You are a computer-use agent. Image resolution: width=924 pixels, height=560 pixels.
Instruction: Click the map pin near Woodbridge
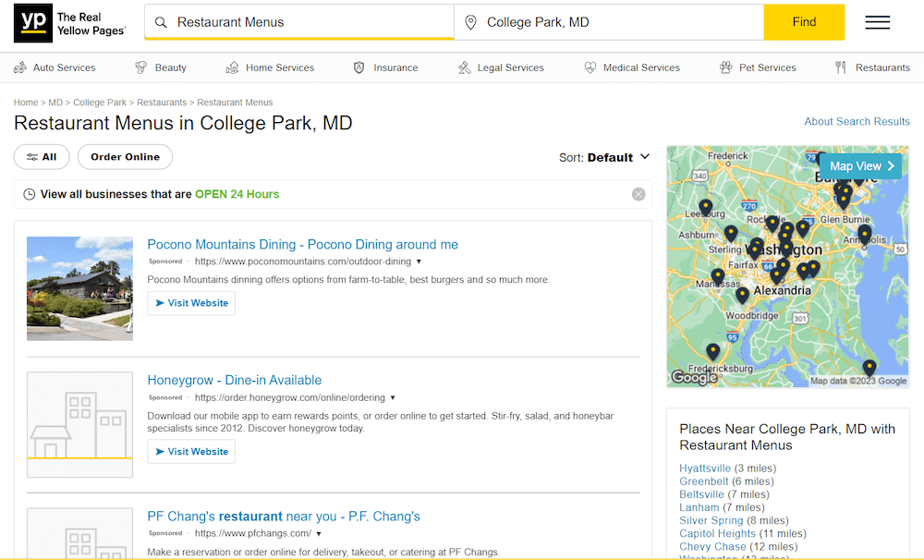pos(743,296)
